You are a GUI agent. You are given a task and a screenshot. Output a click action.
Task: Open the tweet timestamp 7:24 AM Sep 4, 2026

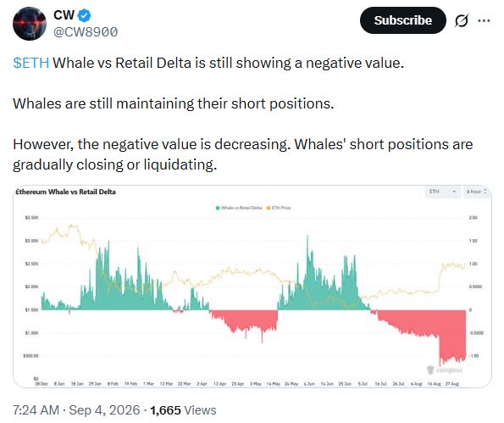[x=76, y=410]
